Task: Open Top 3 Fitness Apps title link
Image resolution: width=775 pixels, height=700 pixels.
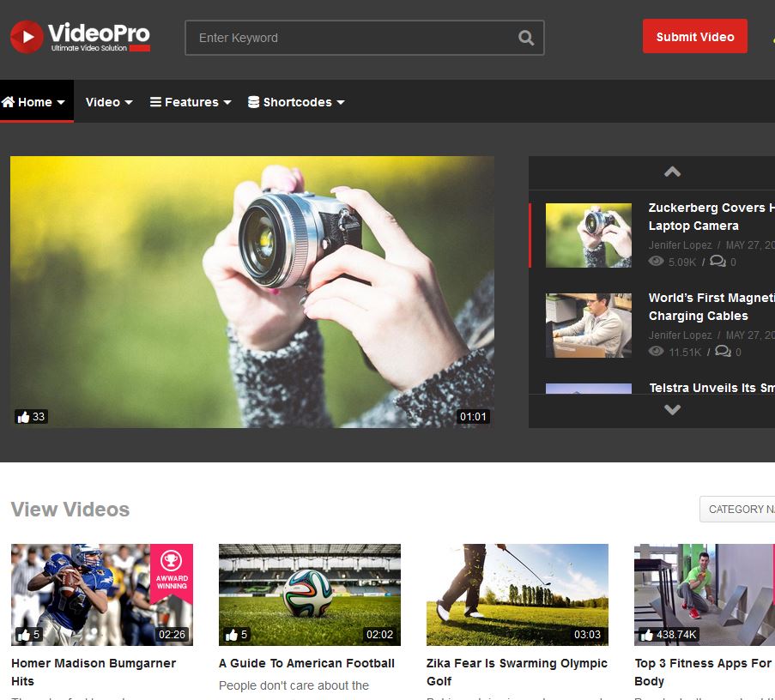Action: pyautogui.click(x=703, y=672)
